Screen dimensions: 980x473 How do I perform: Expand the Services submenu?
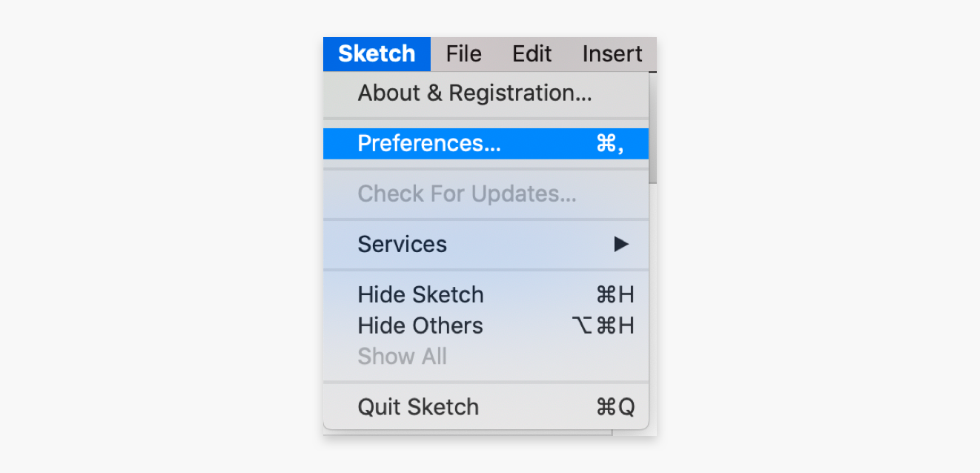(x=403, y=244)
